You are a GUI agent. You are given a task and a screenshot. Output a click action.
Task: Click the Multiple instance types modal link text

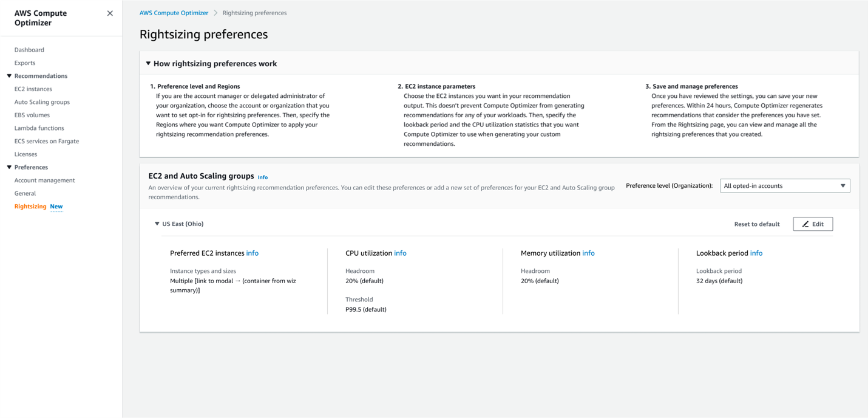[x=233, y=286]
